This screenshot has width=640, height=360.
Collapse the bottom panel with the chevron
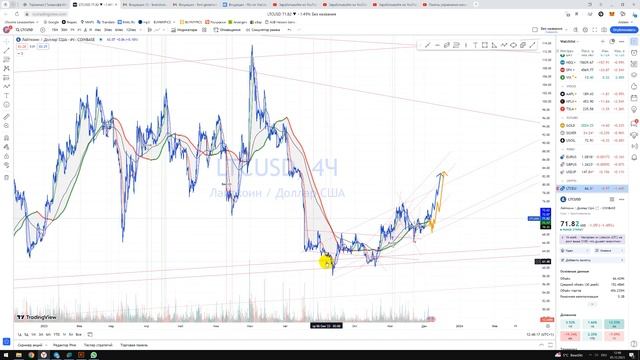pos(541,345)
